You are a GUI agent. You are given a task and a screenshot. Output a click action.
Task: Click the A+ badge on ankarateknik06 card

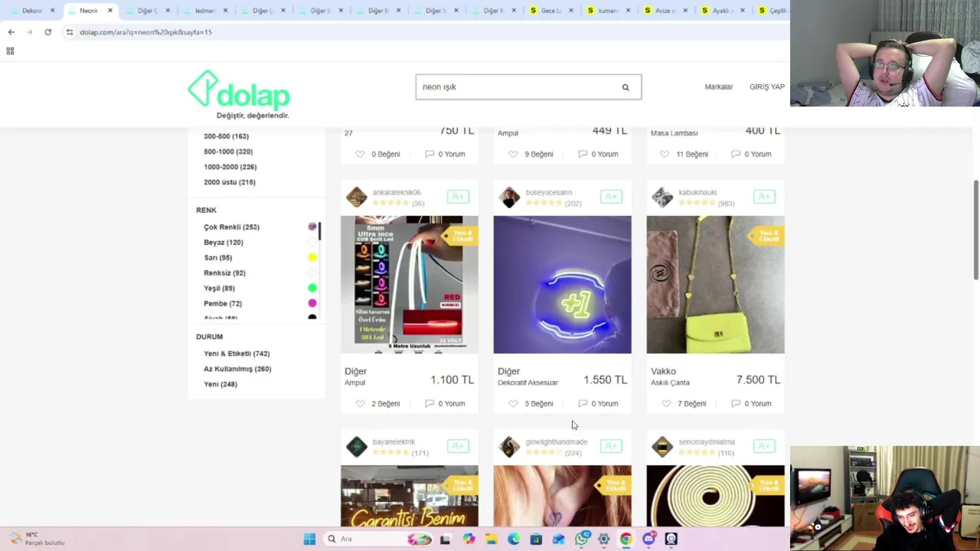[458, 197]
